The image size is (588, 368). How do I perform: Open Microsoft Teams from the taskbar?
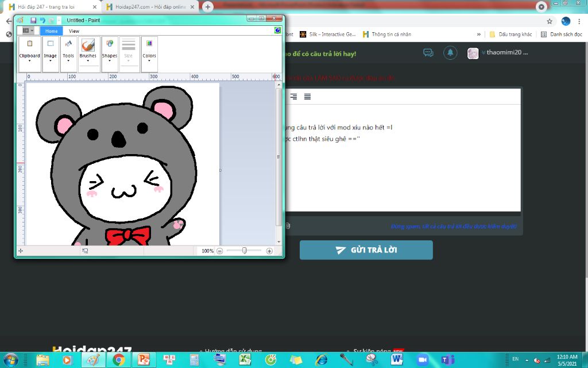tap(447, 360)
